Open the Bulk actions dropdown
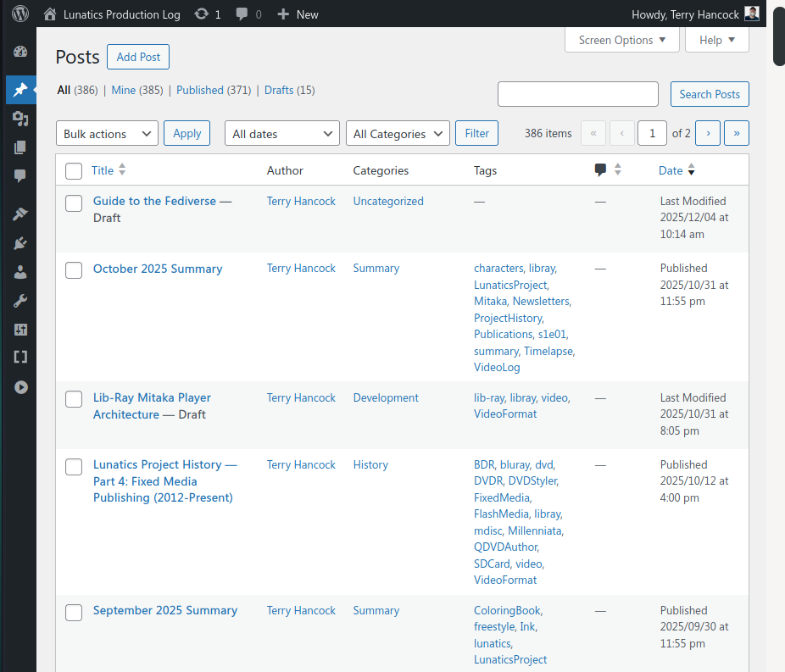The image size is (785, 672). point(107,134)
